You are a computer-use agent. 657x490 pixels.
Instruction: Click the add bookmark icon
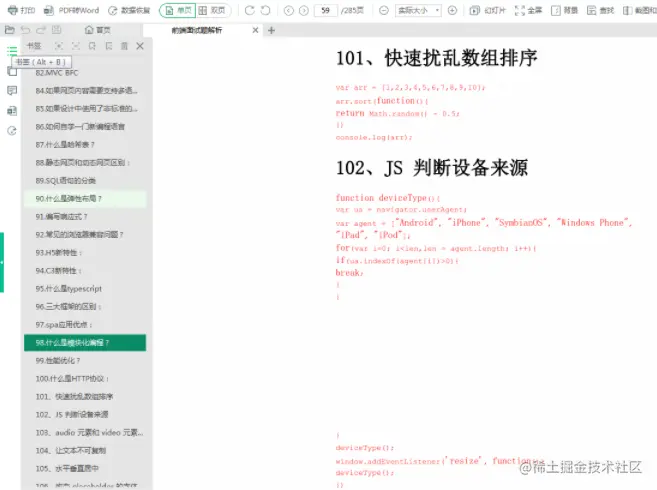[x=92, y=46]
